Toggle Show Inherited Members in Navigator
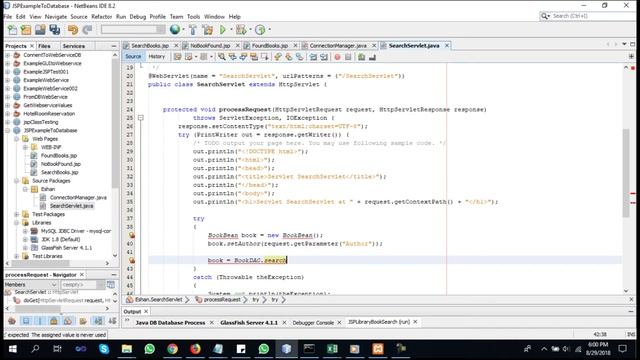640x360 pixels. [x=12, y=321]
